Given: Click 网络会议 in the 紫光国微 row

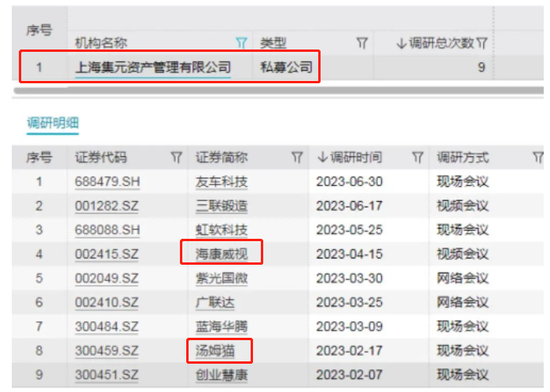Looking at the screenshot, I should click(x=463, y=278).
